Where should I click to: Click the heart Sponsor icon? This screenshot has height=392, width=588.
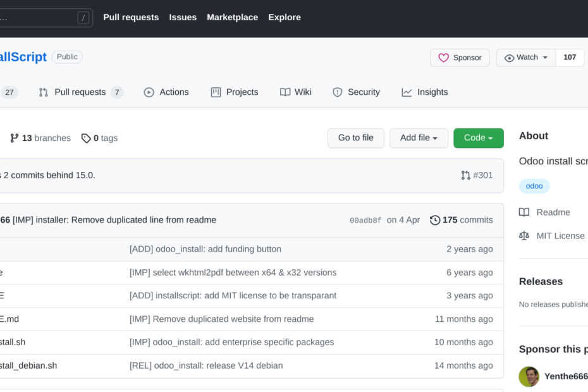444,58
